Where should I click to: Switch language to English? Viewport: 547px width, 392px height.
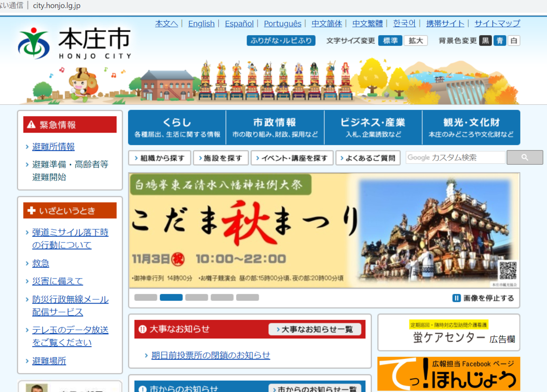coord(201,24)
